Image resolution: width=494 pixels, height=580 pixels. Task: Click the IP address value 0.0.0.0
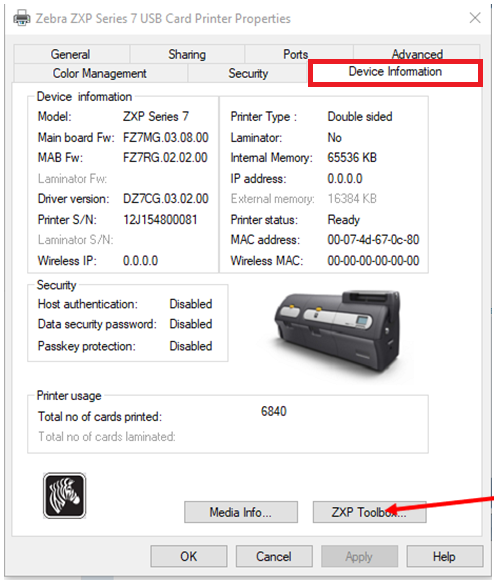click(345, 179)
